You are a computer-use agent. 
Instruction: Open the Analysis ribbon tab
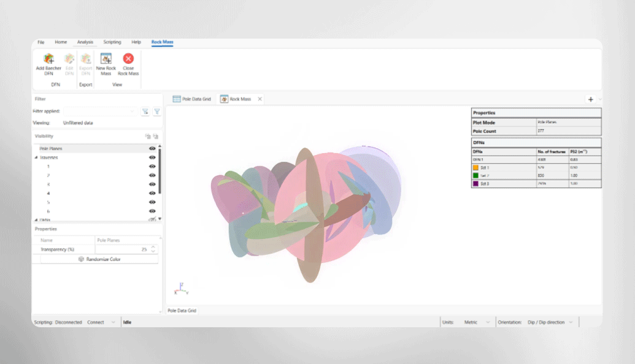tap(85, 42)
